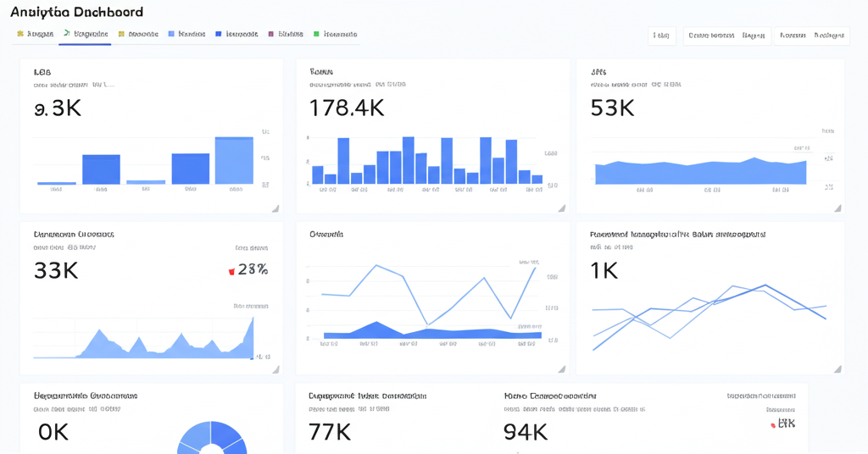Click the 178.4K metric value
Image resolution: width=868 pixels, height=454 pixels.
(347, 108)
